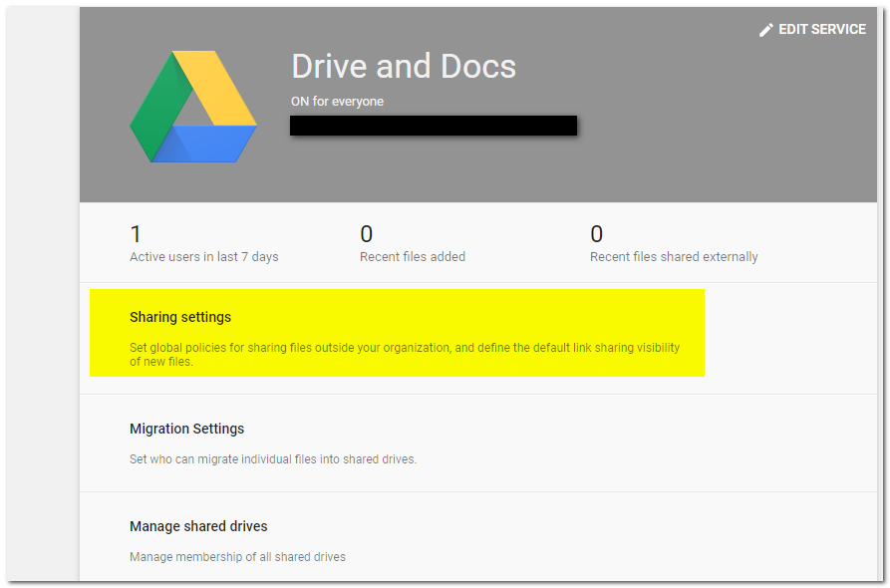This screenshot has height=588, width=890.
Task: Click the ON for everyone status text
Action: coord(337,102)
